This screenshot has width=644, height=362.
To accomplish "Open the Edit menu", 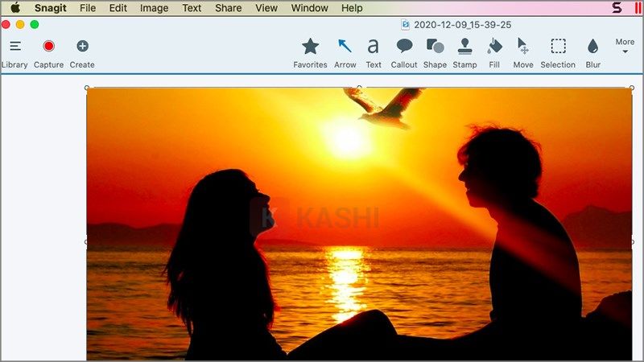I will (x=118, y=8).
